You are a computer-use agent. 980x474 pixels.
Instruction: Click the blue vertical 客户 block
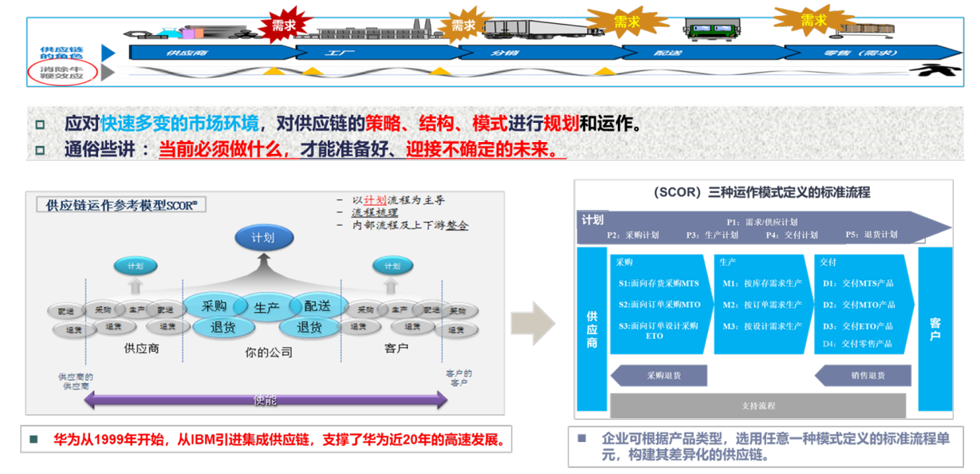(x=935, y=329)
